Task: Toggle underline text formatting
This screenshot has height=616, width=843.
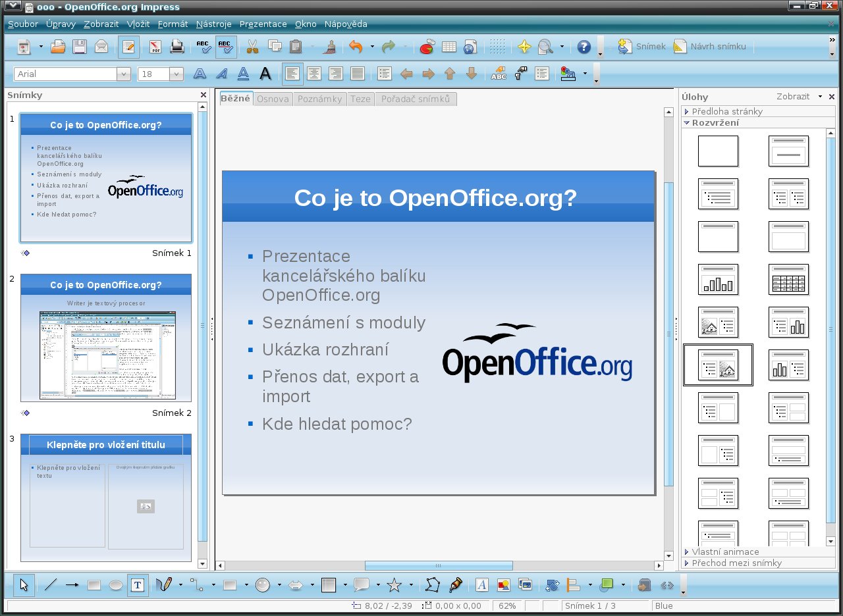Action: [243, 74]
